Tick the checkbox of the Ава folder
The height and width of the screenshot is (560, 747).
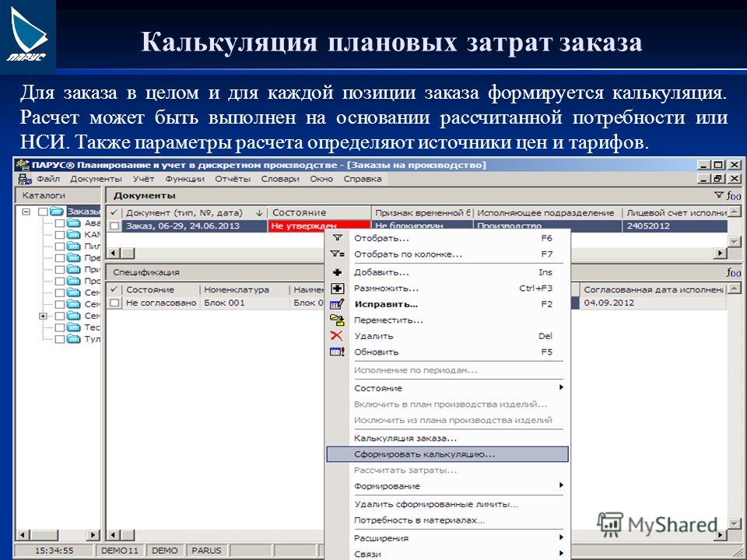click(x=60, y=223)
